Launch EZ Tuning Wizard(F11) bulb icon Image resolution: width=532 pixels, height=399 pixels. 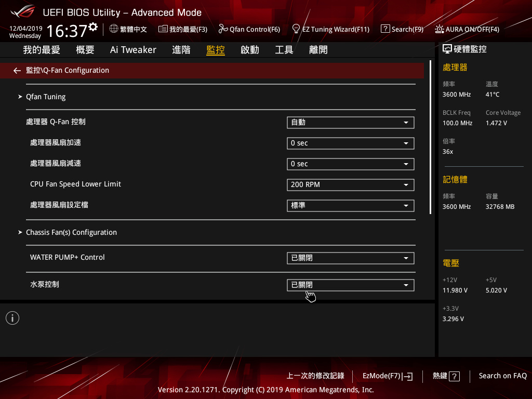296,29
